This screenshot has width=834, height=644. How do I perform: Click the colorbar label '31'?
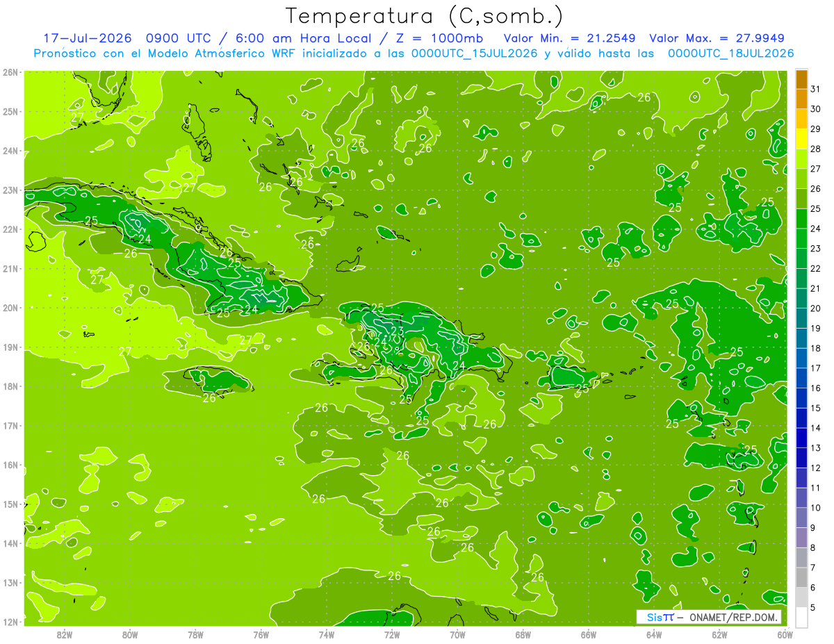(816, 89)
